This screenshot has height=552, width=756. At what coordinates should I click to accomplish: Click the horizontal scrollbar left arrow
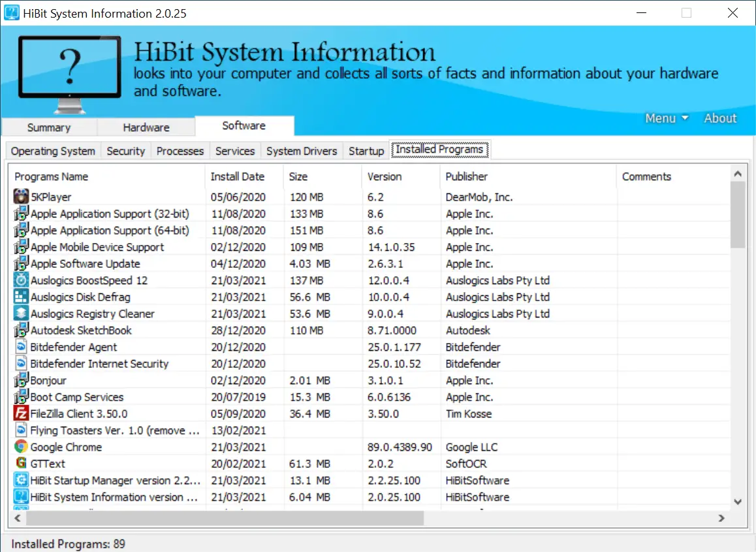pyautogui.click(x=18, y=518)
